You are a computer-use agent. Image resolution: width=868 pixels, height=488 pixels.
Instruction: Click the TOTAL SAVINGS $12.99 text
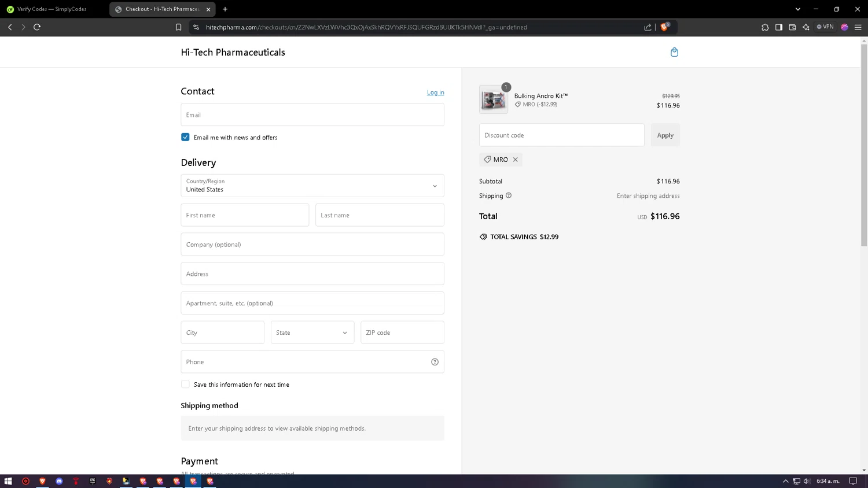coord(524,237)
